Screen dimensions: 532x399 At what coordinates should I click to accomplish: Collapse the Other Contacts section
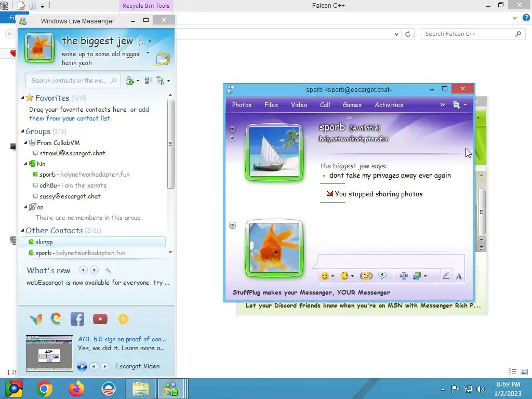[22, 231]
